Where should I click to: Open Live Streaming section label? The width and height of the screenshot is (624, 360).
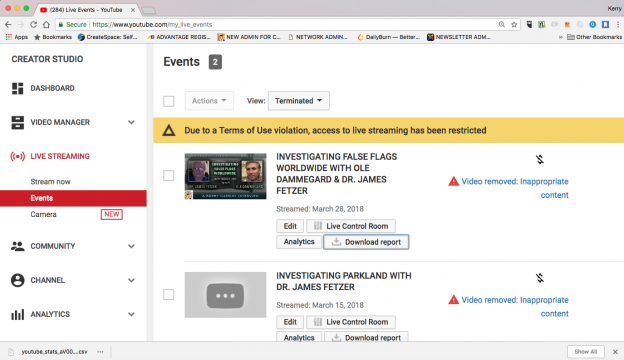coord(60,156)
